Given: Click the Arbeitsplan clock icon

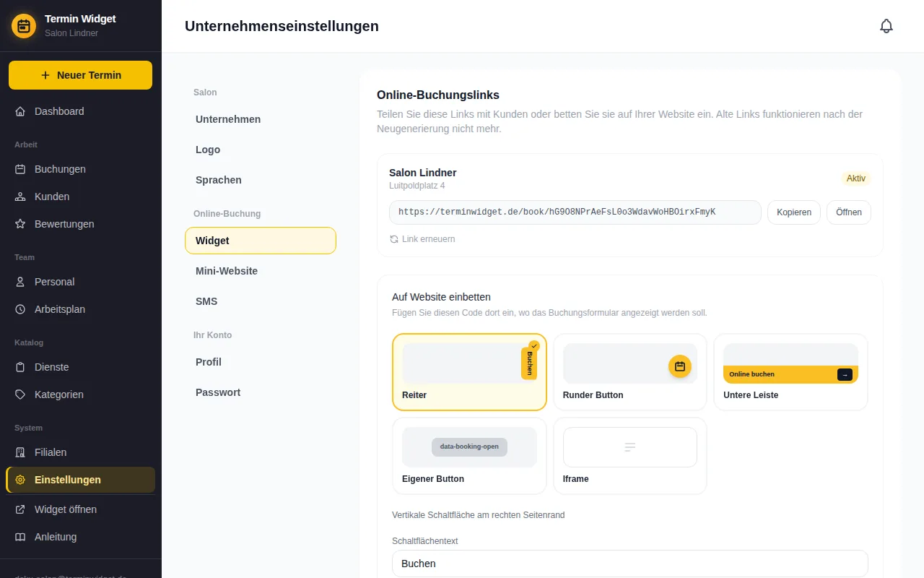Looking at the screenshot, I should click(20, 309).
